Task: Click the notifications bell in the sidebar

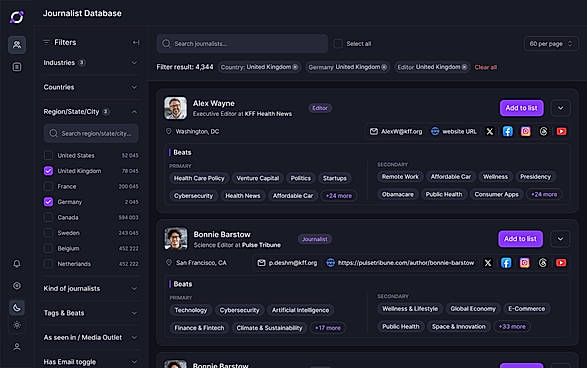Action: click(17, 264)
